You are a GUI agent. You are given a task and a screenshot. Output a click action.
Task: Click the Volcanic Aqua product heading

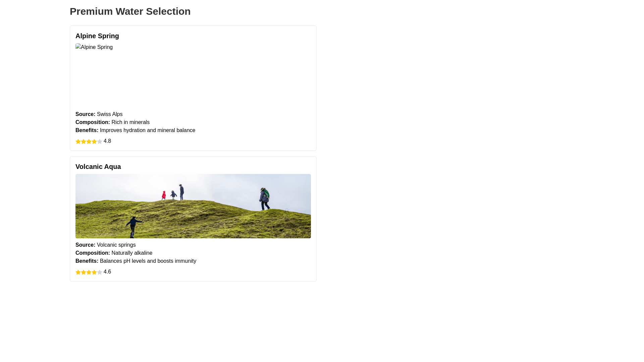click(x=98, y=167)
